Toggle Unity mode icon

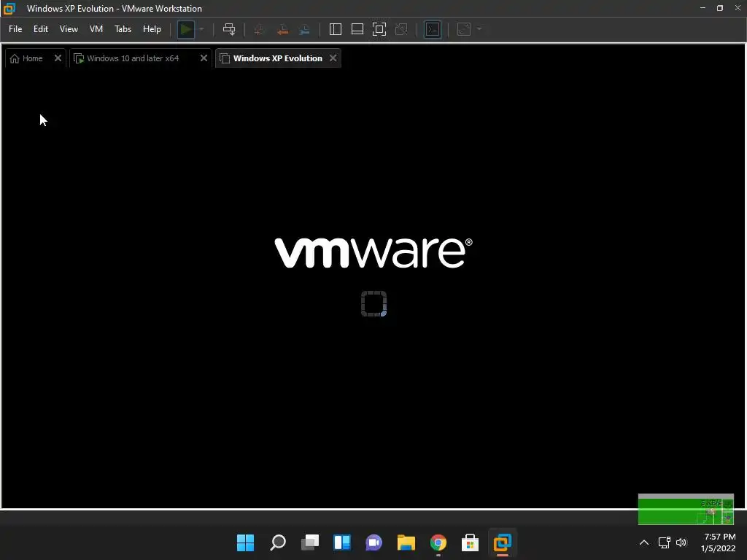click(x=401, y=29)
